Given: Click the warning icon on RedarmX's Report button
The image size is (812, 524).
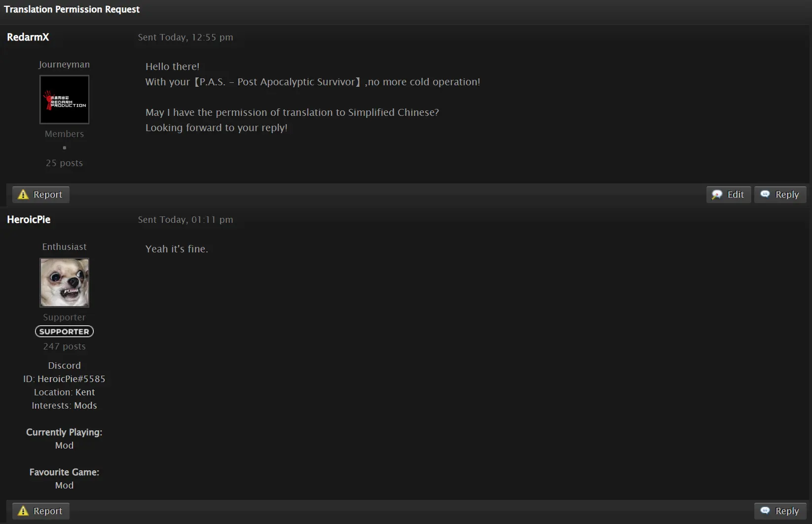Looking at the screenshot, I should coord(23,195).
